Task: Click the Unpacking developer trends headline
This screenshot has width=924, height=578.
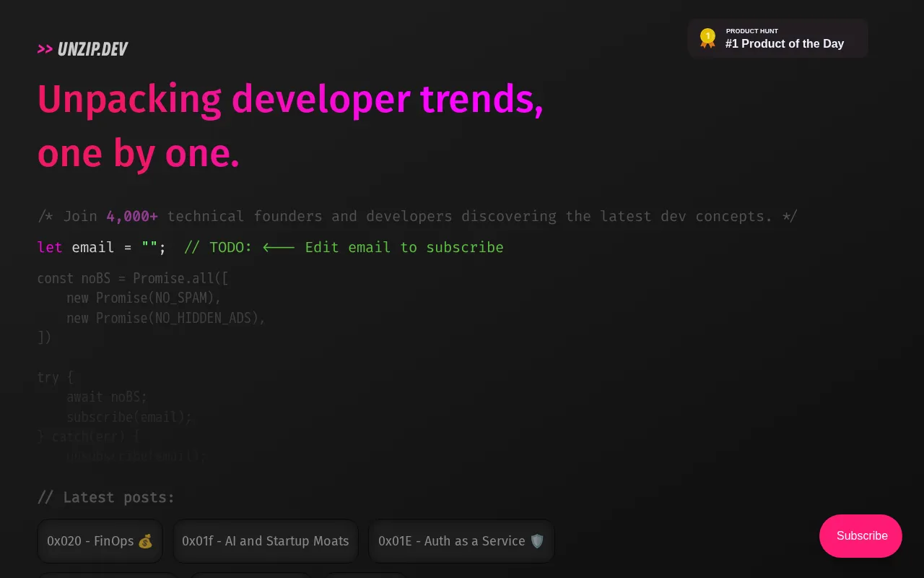Action: point(290,126)
